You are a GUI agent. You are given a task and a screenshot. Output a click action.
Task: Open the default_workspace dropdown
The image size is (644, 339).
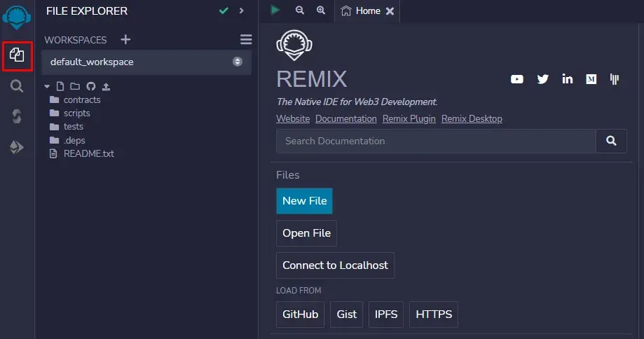(146, 62)
